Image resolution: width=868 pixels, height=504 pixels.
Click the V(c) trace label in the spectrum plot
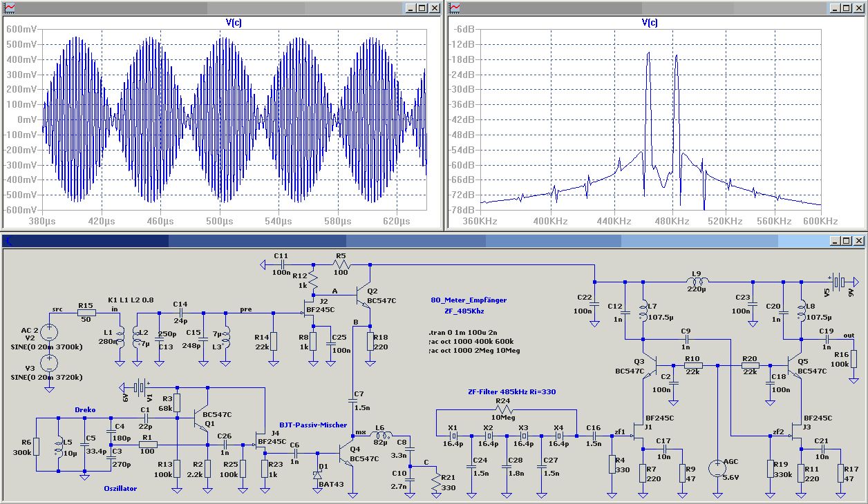click(x=649, y=22)
